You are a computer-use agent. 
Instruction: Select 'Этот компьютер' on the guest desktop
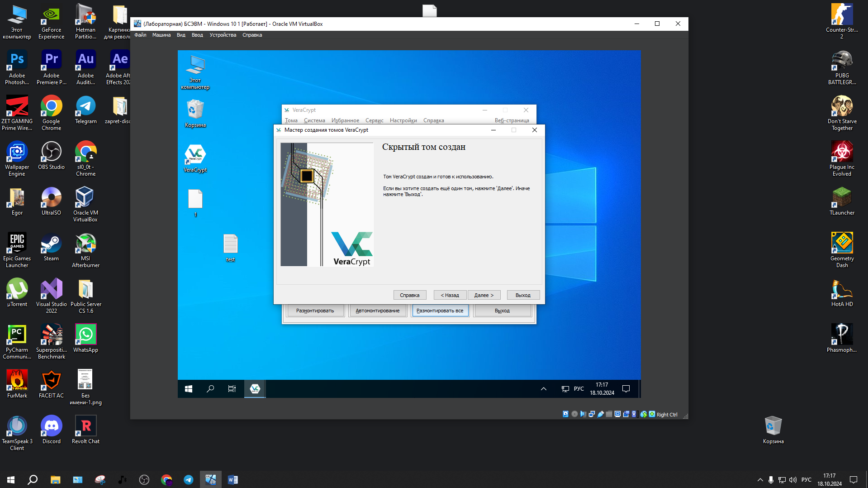195,72
